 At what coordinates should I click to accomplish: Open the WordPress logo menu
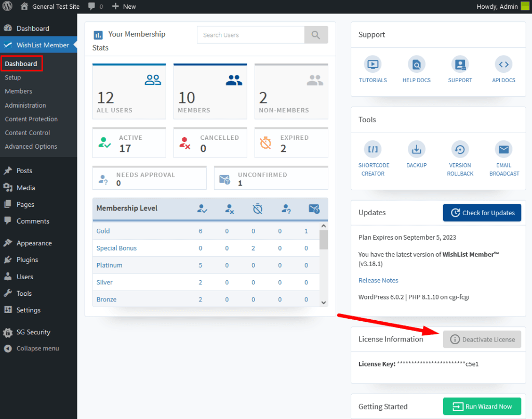(x=7, y=6)
